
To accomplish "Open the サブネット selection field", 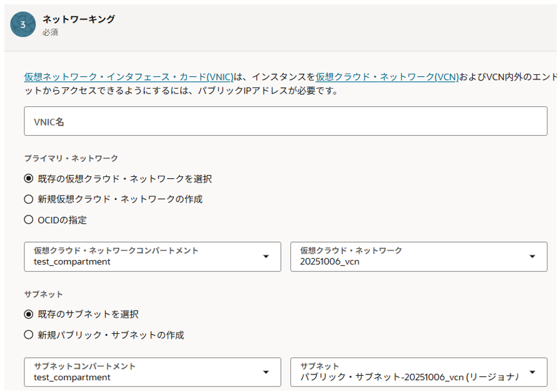I will (x=410, y=372).
